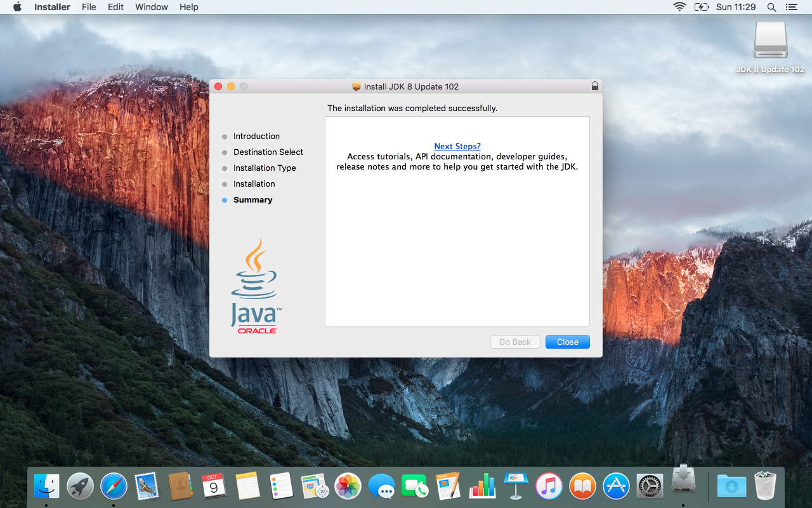Screen dimensions: 812x508
Task: Open the File menu
Action: 89,7
